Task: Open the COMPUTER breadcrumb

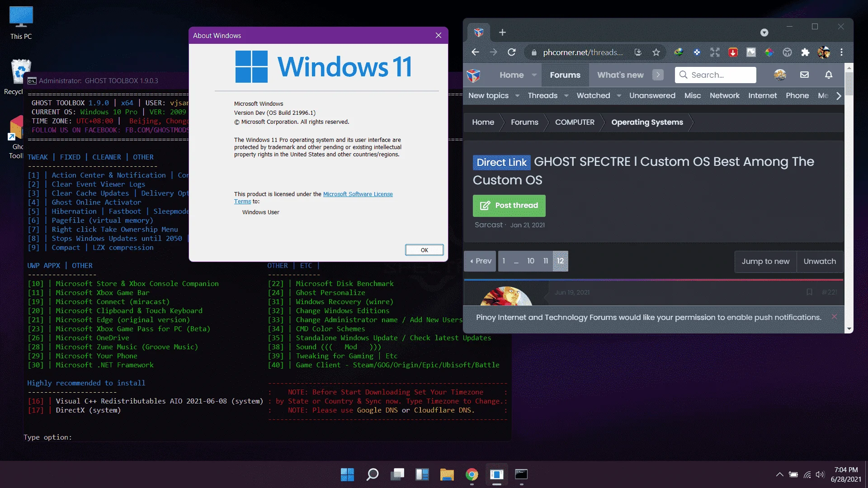Action: point(575,122)
